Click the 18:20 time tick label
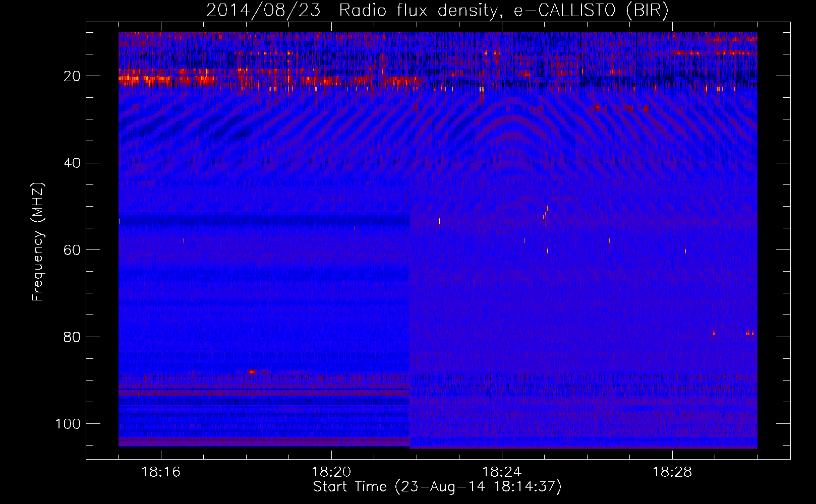The height and width of the screenshot is (504, 816). click(331, 472)
